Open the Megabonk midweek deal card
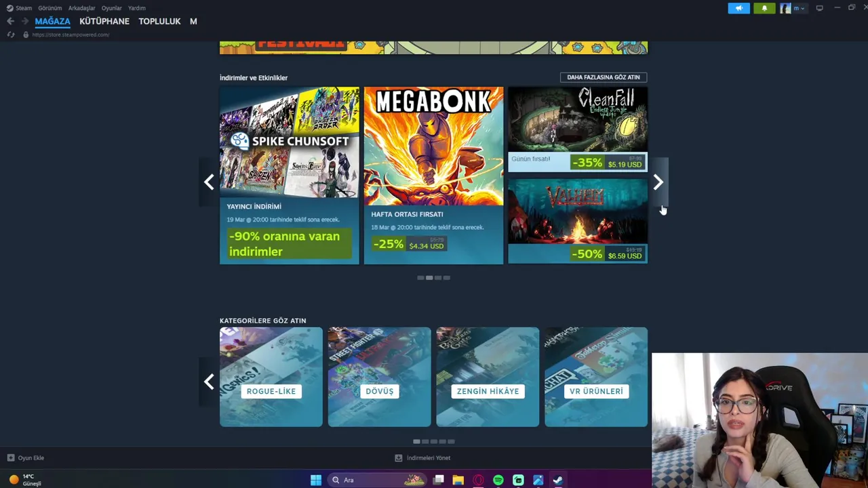 click(433, 175)
